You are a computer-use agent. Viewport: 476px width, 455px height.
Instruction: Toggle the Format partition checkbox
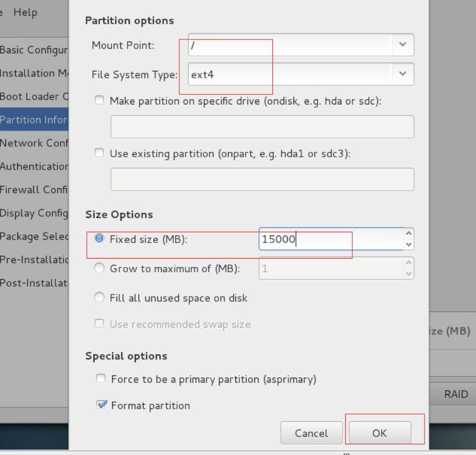101,405
